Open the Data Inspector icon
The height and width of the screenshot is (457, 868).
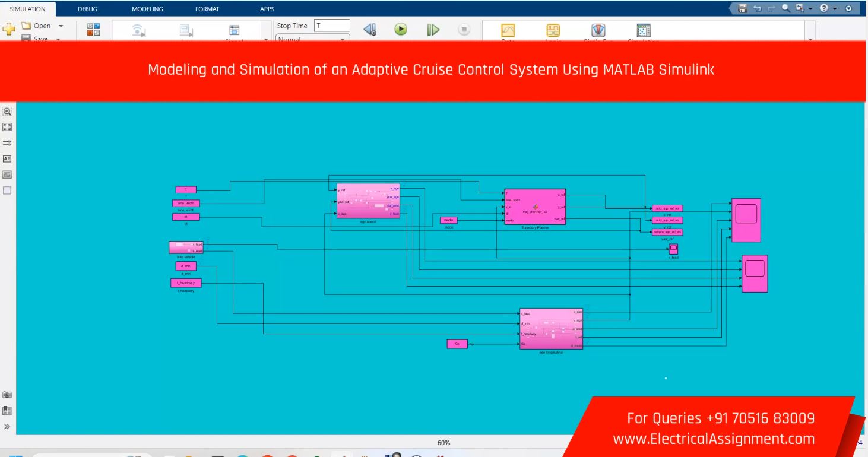click(508, 31)
